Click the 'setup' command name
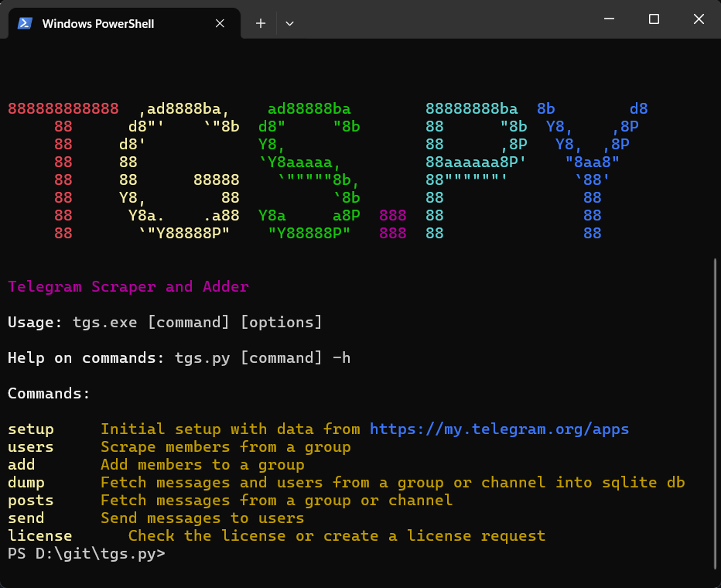721x588 pixels. click(31, 429)
